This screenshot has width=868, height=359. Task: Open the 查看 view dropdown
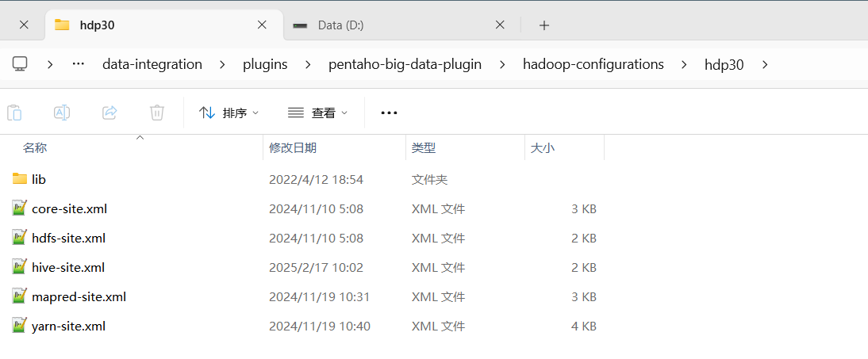317,113
